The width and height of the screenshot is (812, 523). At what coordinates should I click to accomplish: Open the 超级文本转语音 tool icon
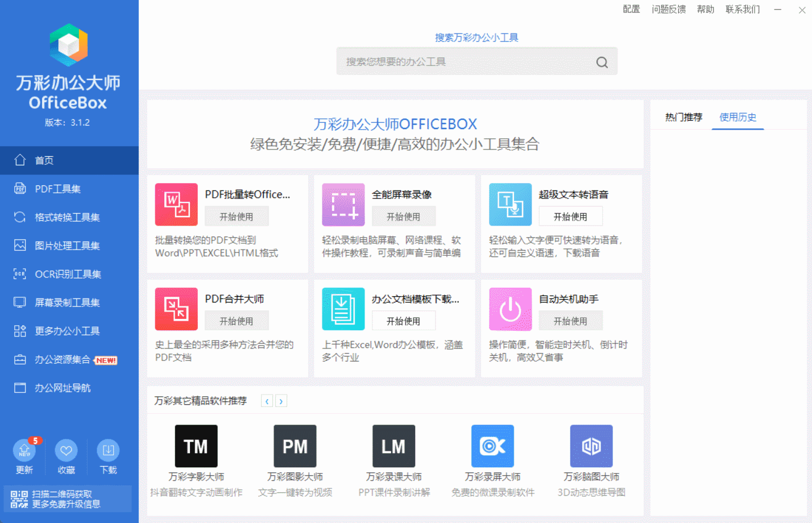(x=510, y=205)
